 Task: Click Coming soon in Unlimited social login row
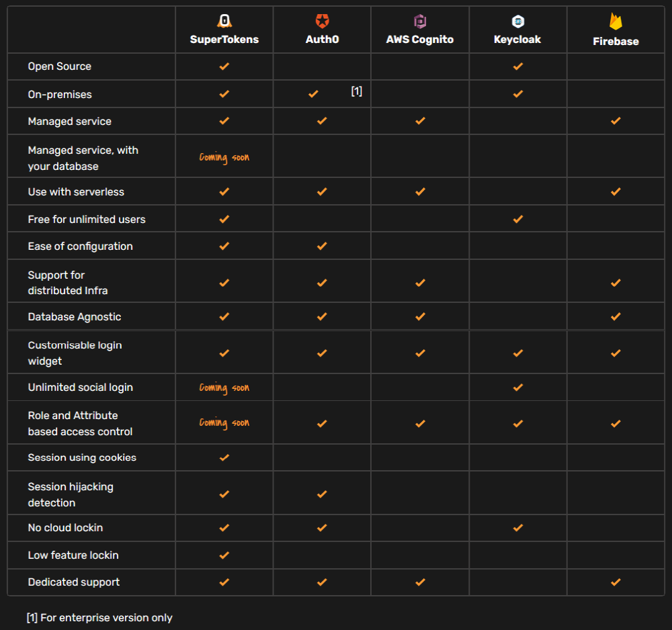[x=224, y=388]
